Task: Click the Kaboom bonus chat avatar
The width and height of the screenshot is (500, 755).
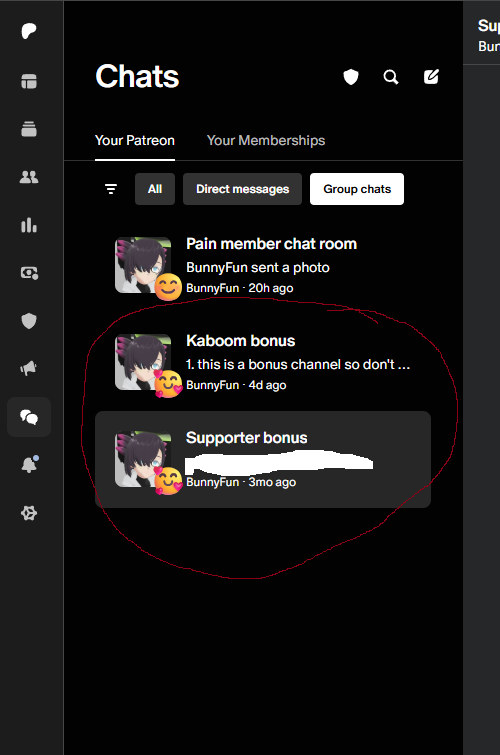Action: [x=143, y=362]
